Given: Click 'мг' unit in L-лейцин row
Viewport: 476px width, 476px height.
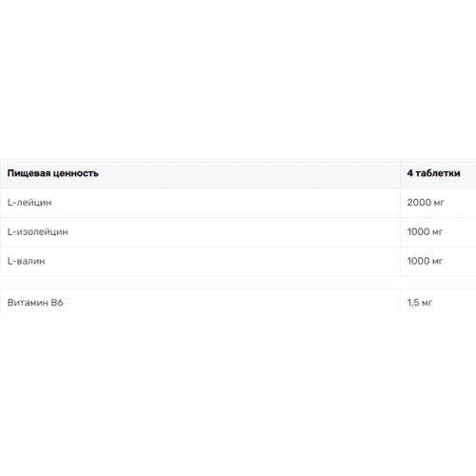Looking at the screenshot, I should click(x=439, y=203).
